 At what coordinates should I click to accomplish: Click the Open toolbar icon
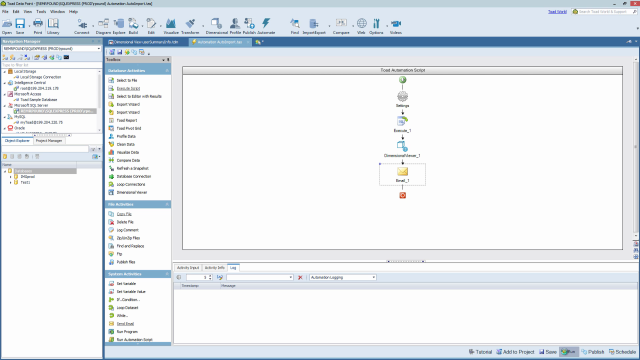pyautogui.click(x=7, y=26)
